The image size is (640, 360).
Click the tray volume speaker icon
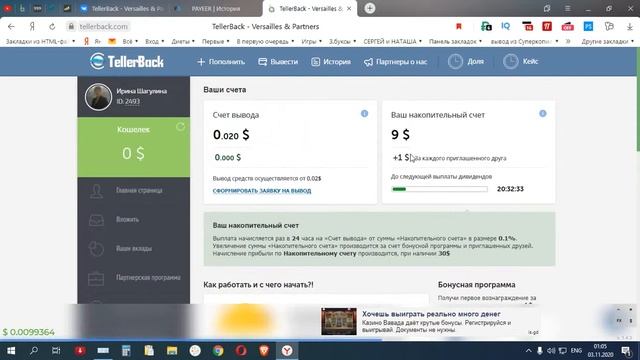point(551,351)
